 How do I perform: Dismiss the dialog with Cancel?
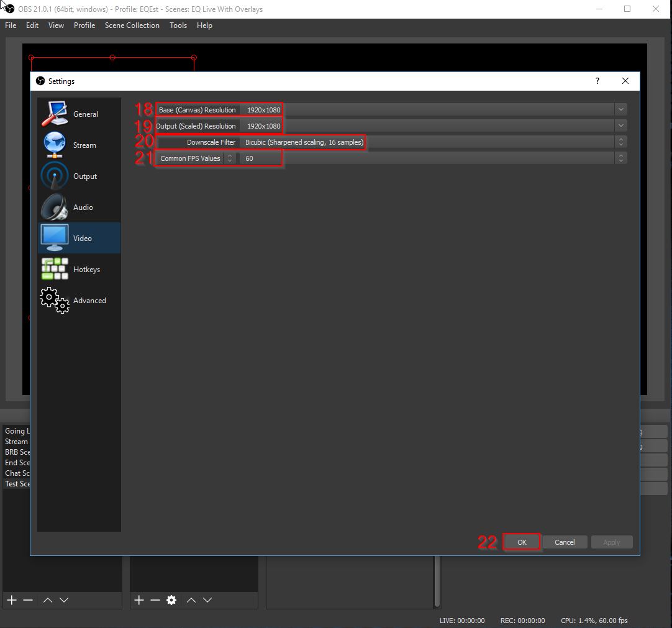pos(564,542)
